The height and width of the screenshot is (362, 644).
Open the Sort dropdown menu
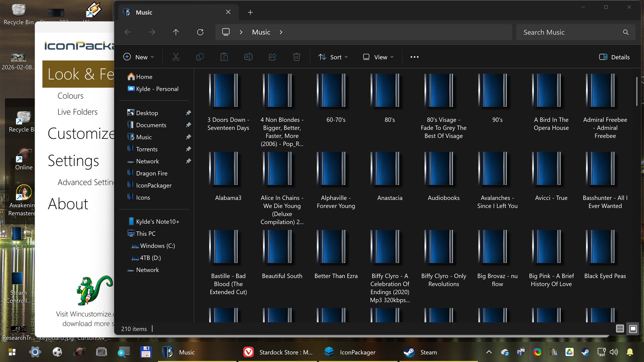pyautogui.click(x=333, y=57)
